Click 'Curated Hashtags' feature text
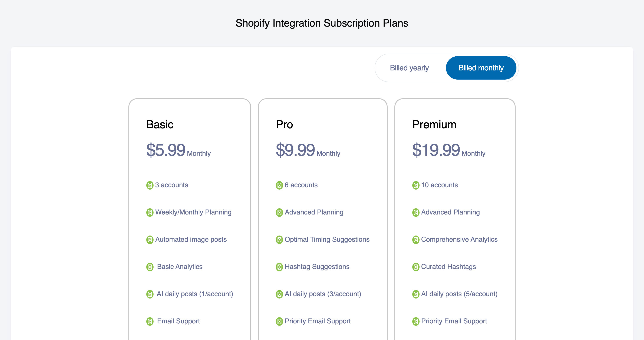 [x=448, y=267]
